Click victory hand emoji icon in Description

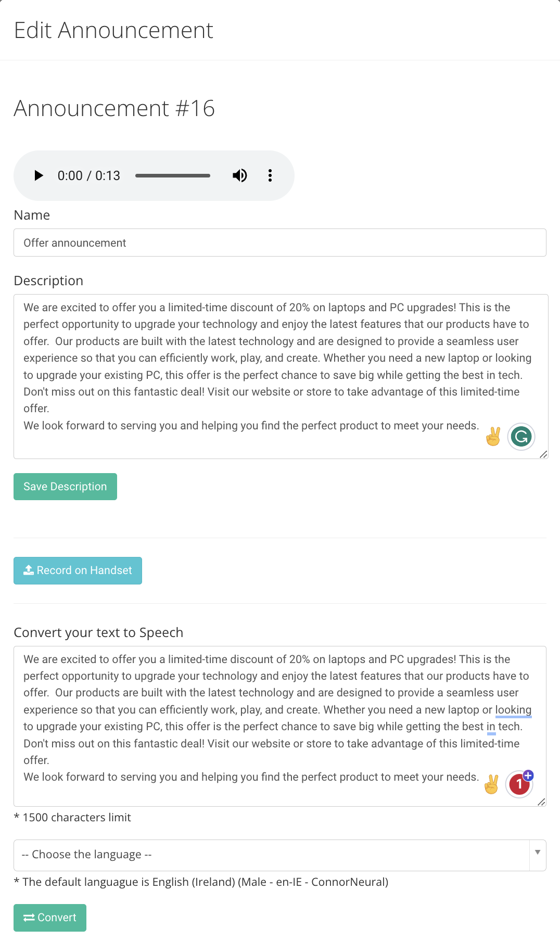[493, 437]
